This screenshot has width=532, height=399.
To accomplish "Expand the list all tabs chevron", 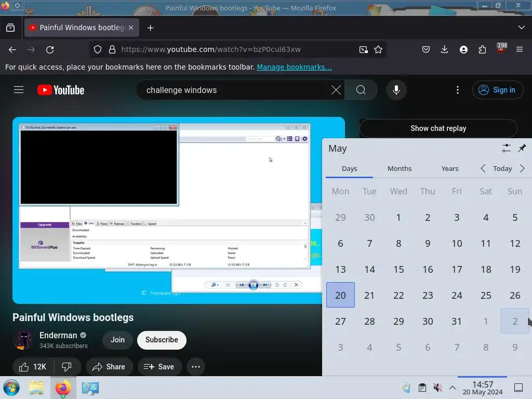I will 522,28.
